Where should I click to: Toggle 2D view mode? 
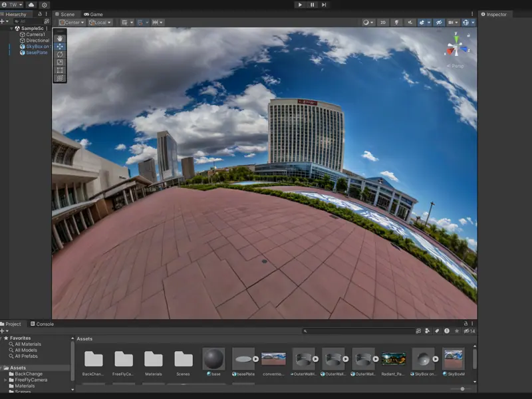(x=383, y=22)
